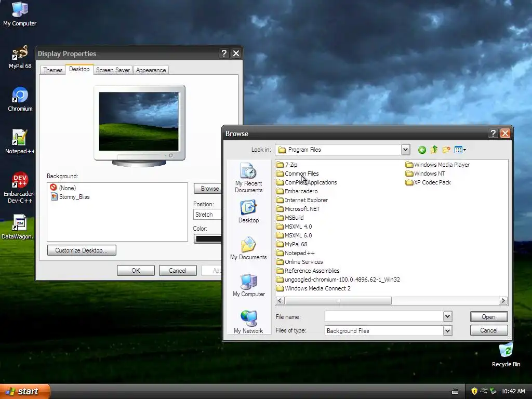Viewport: 532px width, 399px height.
Task: Click the Customize Desktop button
Action: point(82,250)
